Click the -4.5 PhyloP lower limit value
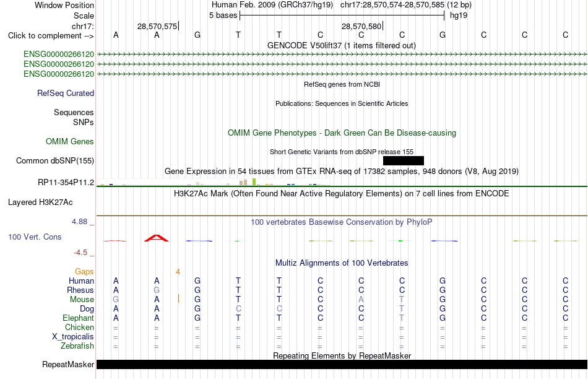 click(x=80, y=253)
